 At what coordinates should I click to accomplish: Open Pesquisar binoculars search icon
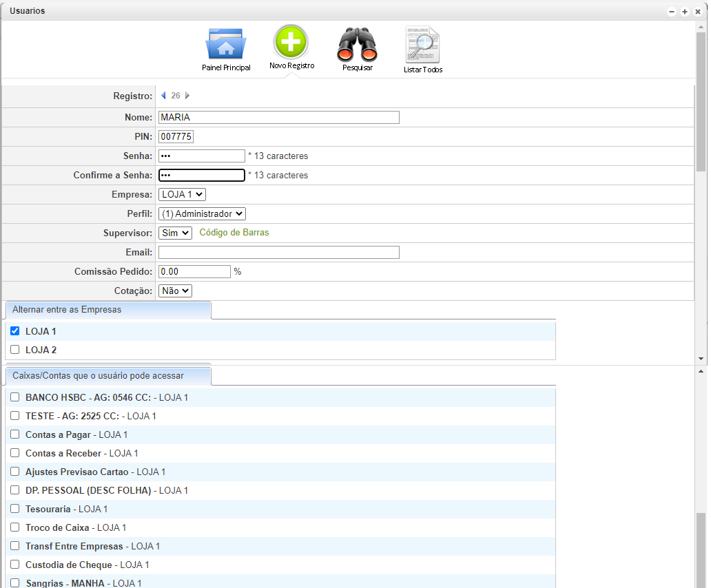coord(357,45)
